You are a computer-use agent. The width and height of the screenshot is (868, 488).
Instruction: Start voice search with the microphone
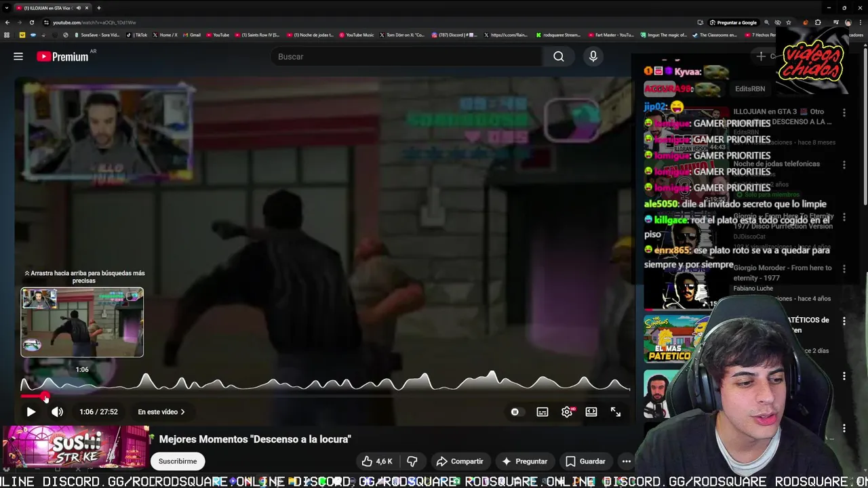tap(593, 56)
